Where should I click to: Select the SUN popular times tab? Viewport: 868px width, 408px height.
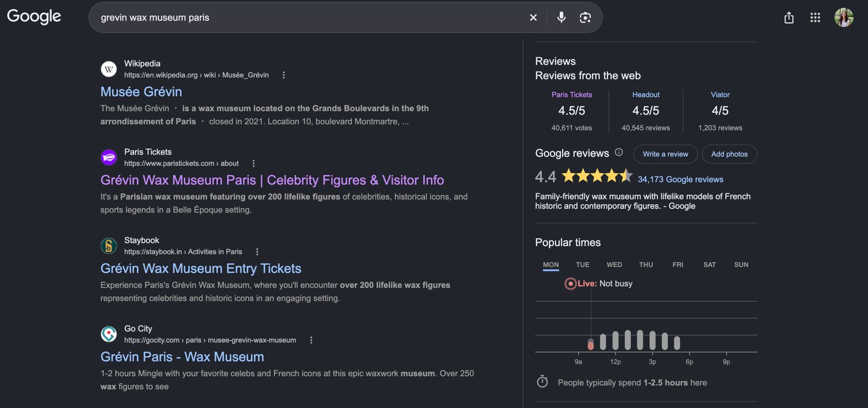(741, 265)
